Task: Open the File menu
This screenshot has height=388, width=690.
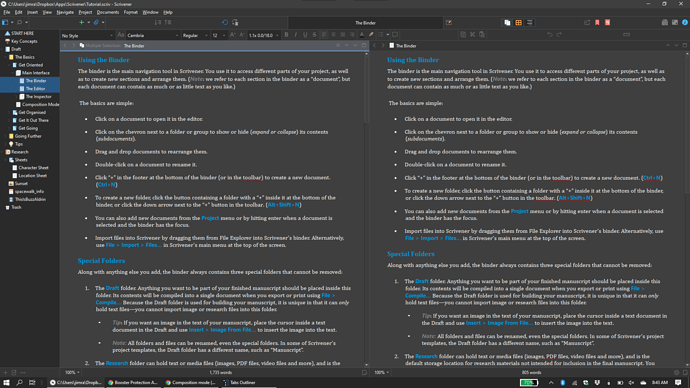Action: 7,12
